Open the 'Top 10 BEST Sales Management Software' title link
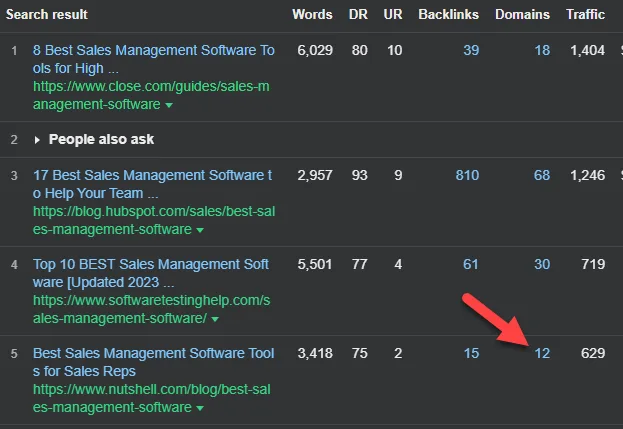Image resolution: width=623 pixels, height=429 pixels. pos(151,273)
